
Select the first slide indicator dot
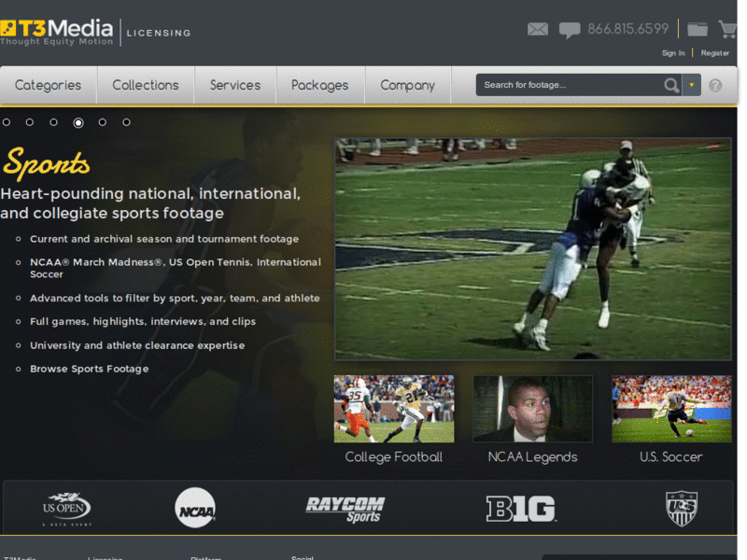click(7, 122)
